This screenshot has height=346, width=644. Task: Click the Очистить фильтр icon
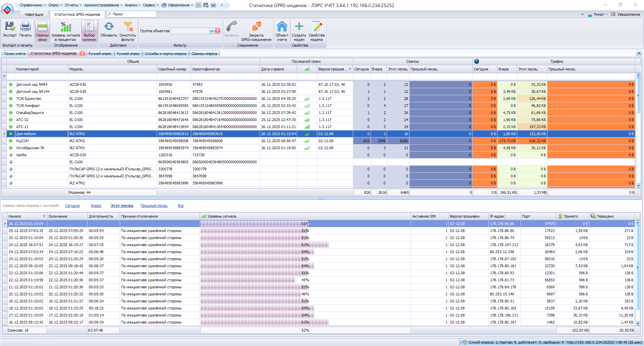(x=128, y=27)
